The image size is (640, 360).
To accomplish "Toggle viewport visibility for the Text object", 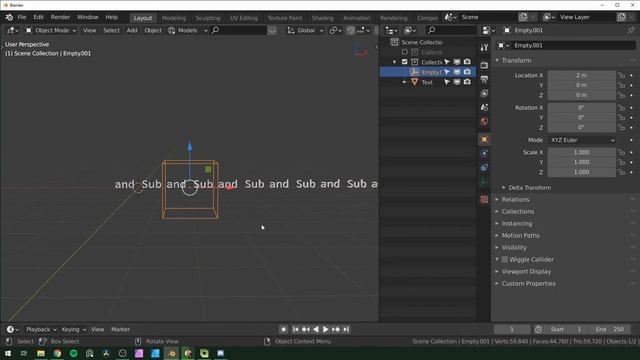I will (x=457, y=82).
